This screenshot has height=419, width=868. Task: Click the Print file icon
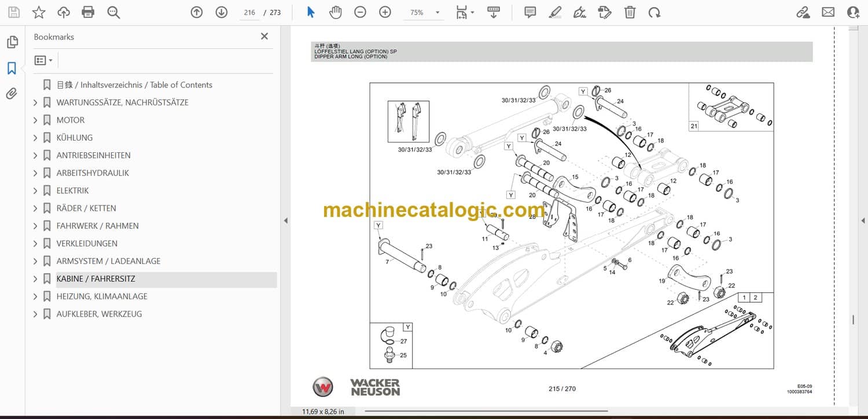88,12
